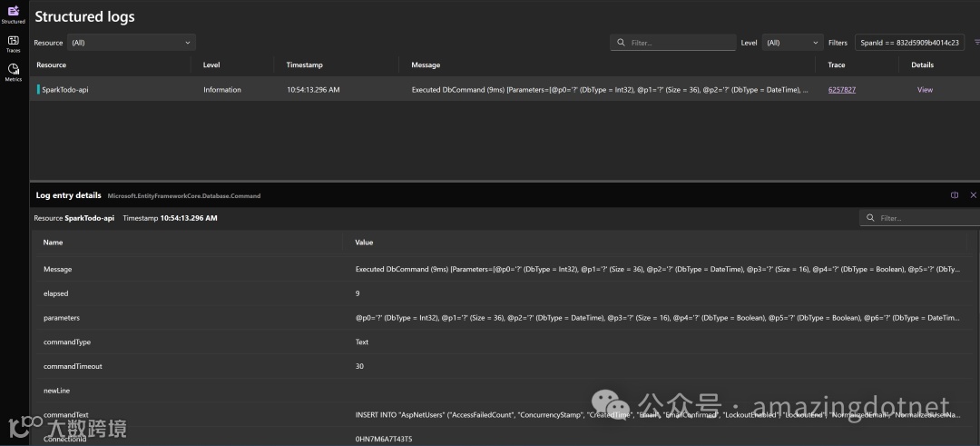Open filter options icon beside SpanId filter
Viewport: 980px width, 446px height.
pos(976,43)
